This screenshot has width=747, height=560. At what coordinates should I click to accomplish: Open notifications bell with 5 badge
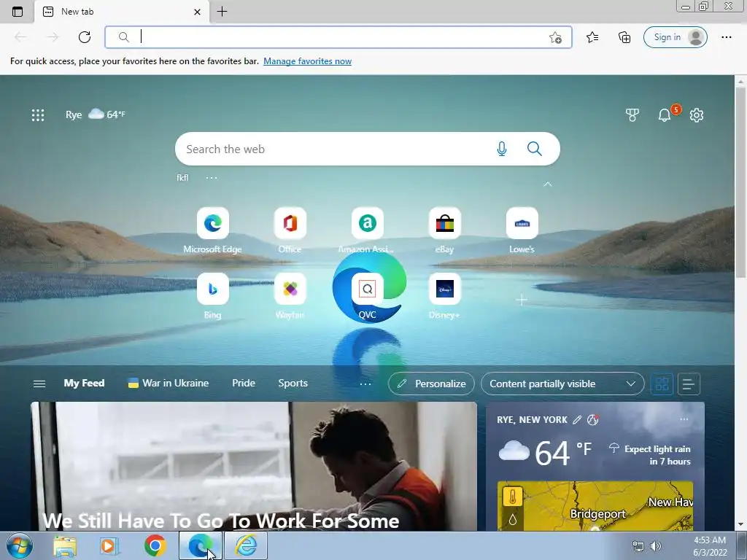pyautogui.click(x=665, y=114)
